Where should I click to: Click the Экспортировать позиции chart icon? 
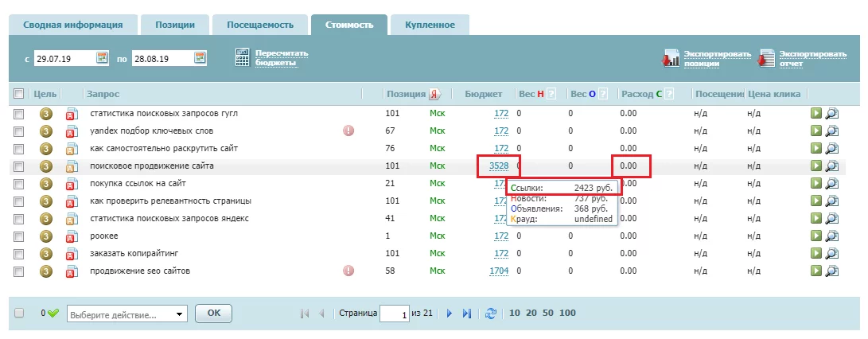[x=671, y=58]
